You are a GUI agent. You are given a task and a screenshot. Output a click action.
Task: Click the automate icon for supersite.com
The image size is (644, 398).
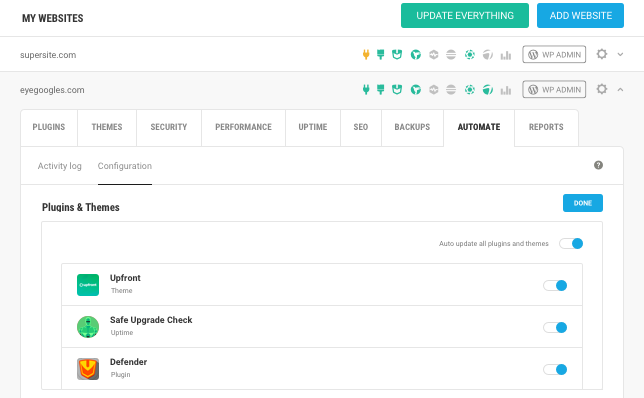click(x=488, y=54)
